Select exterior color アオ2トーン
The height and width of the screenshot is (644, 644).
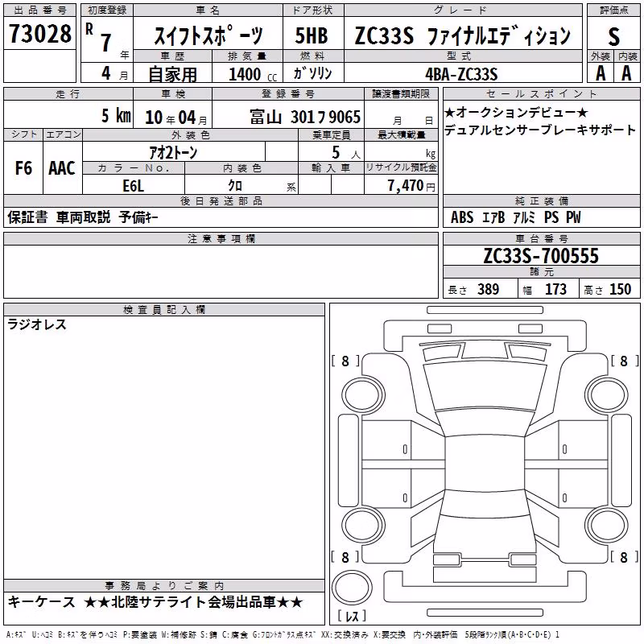pyautogui.click(x=173, y=152)
